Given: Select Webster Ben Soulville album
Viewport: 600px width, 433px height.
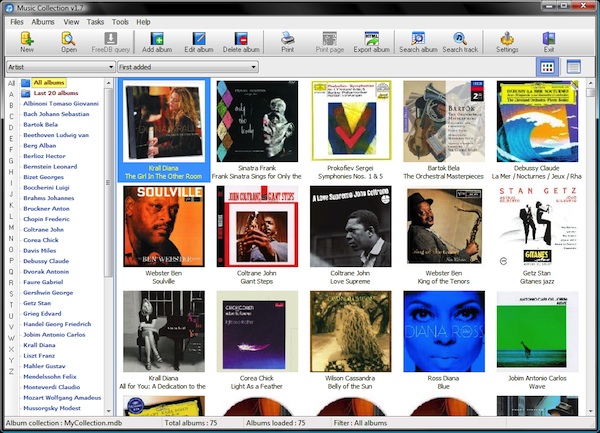Looking at the screenshot, I should coord(164,226).
